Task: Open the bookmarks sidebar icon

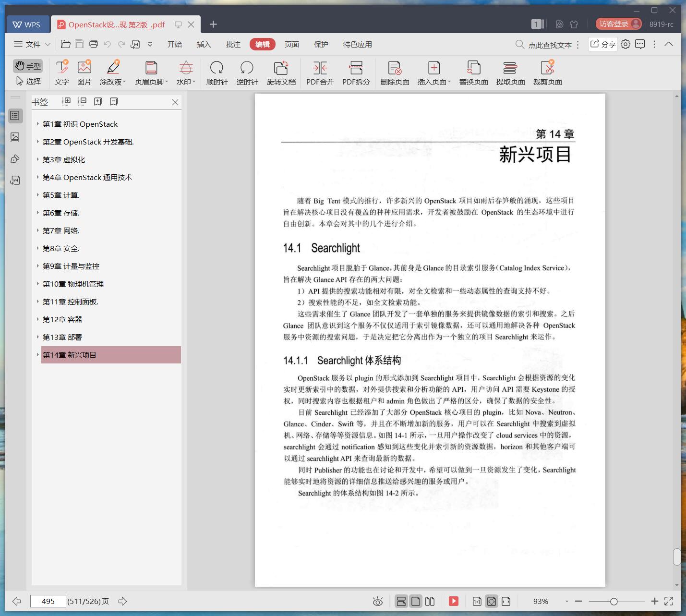Action: pos(15,116)
